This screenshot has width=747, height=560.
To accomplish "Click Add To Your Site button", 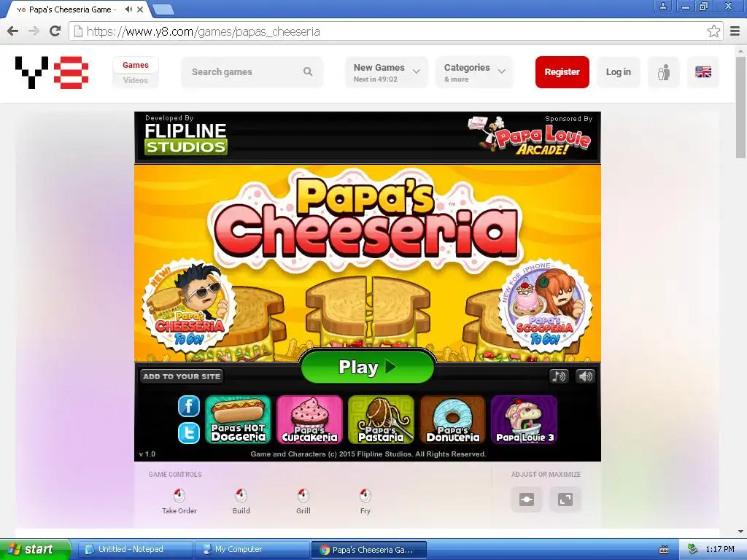I will (x=182, y=376).
